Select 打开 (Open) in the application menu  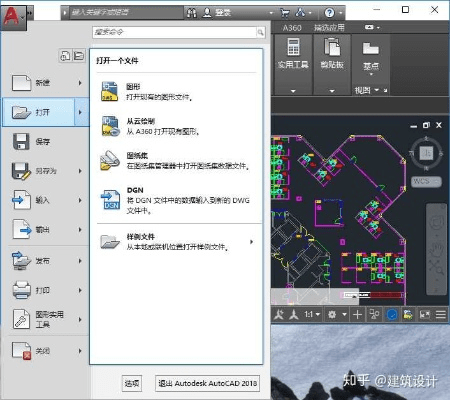click(x=38, y=112)
